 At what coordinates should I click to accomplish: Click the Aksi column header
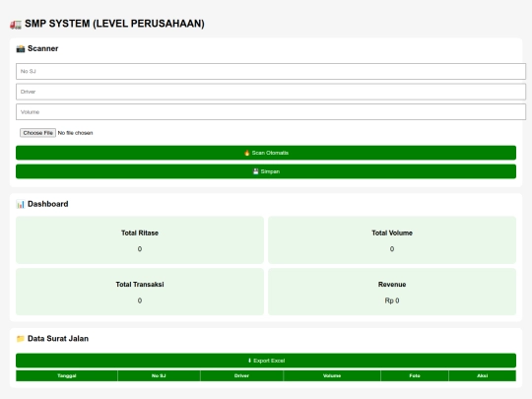[483, 375]
